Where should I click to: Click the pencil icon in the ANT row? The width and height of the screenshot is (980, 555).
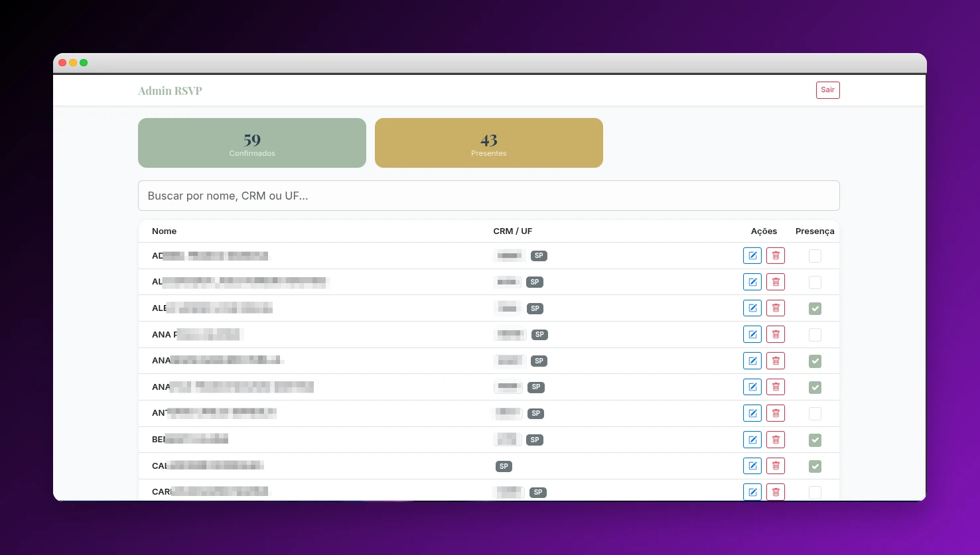click(x=752, y=413)
